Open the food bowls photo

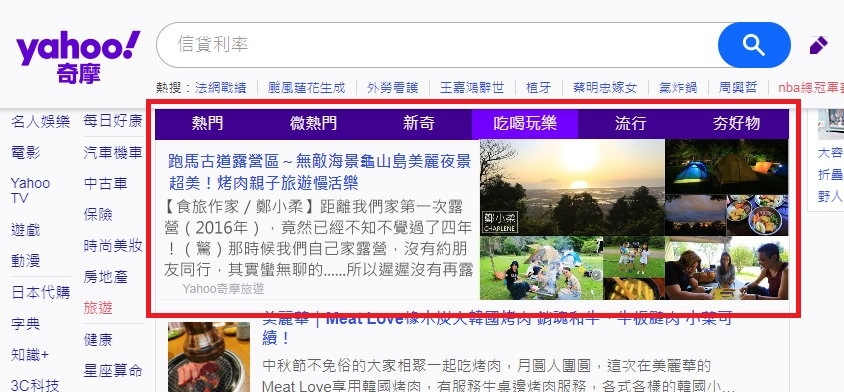coord(757,215)
